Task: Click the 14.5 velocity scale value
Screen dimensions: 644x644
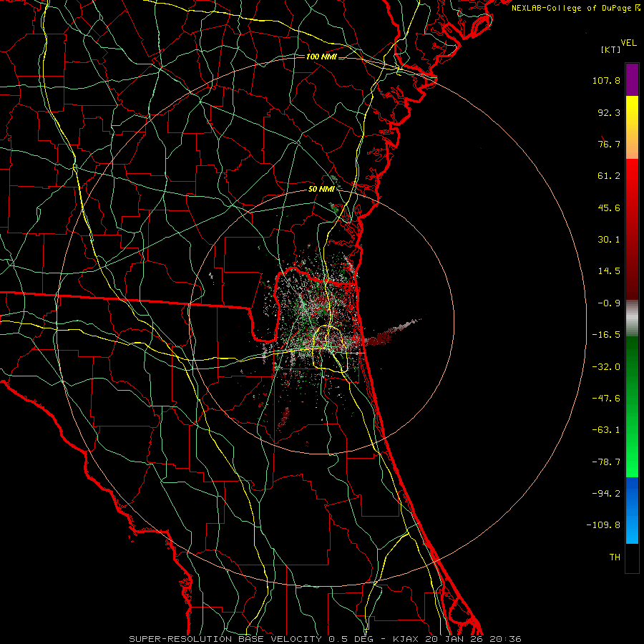Action: click(x=609, y=271)
